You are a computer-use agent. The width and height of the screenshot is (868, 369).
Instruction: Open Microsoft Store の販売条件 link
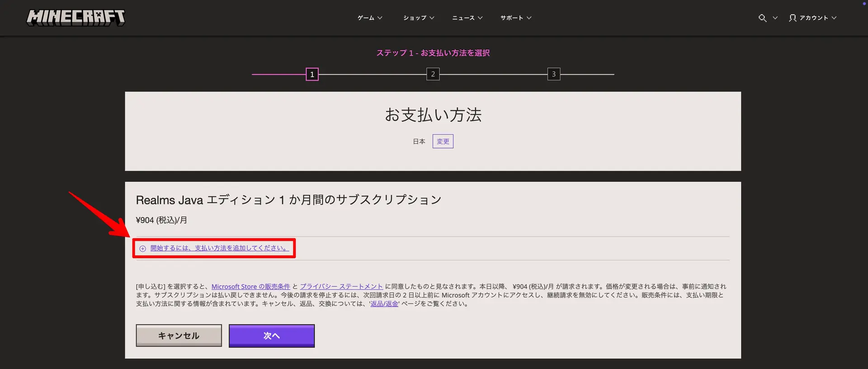pos(250,286)
